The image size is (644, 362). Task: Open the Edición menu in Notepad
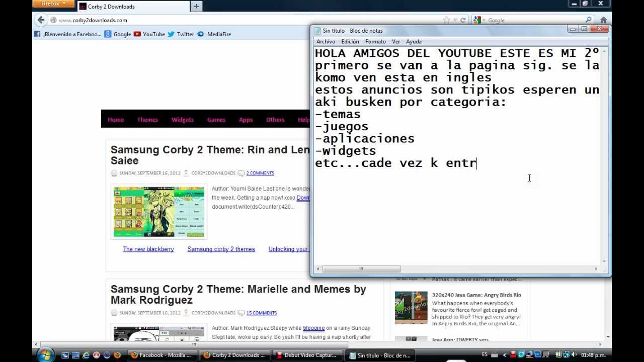[350, 42]
